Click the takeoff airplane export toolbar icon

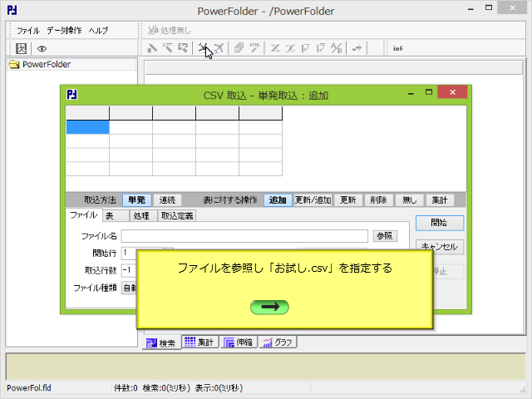[219, 48]
